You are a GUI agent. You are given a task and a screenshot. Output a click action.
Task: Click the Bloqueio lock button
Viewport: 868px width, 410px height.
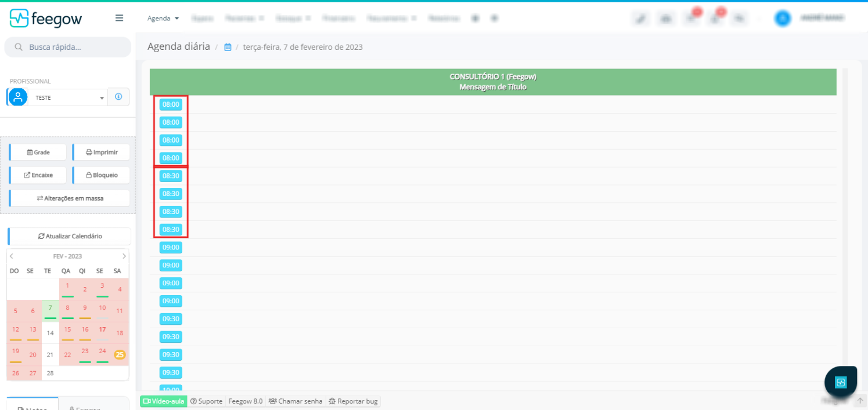(x=101, y=175)
